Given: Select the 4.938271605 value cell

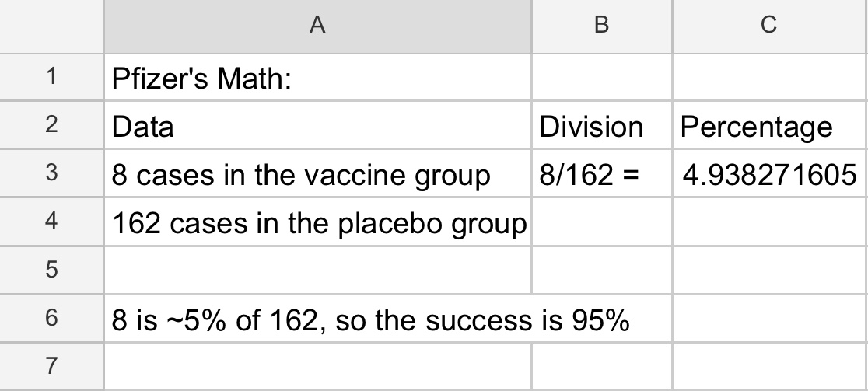Looking at the screenshot, I should pyautogui.click(x=768, y=174).
